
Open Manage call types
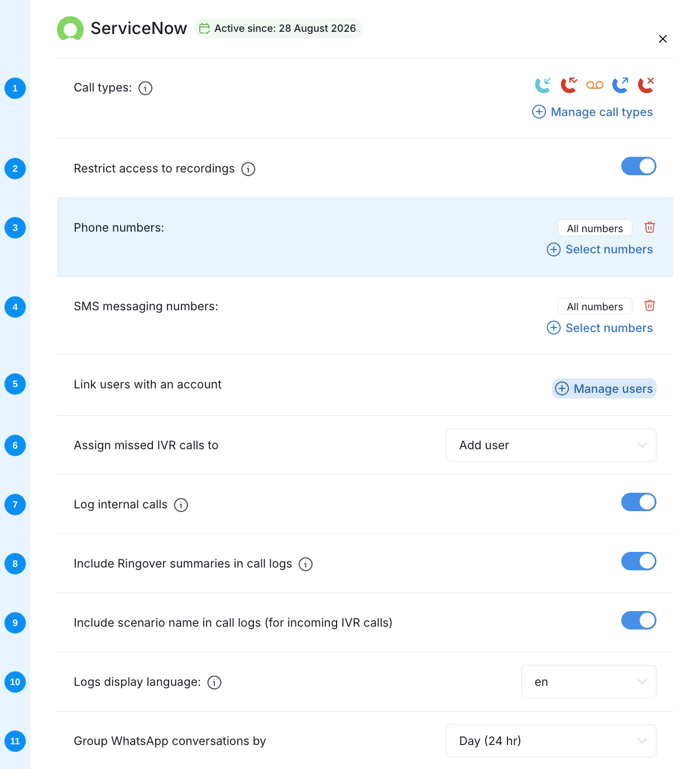[x=593, y=112]
